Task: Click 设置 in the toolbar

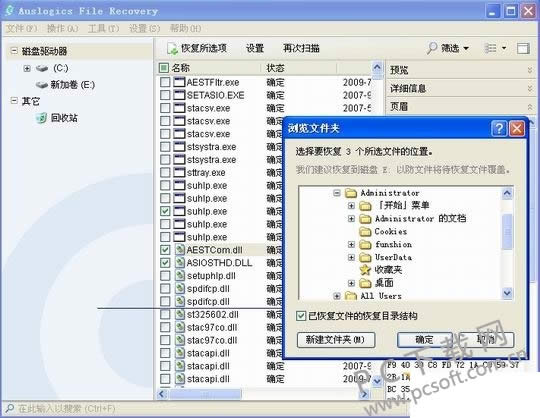Action: tap(255, 49)
